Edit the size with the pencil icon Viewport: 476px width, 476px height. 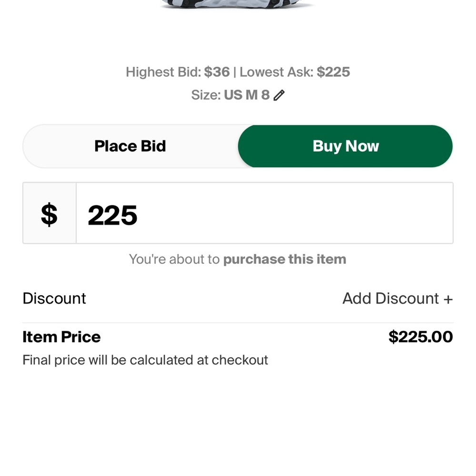pyautogui.click(x=279, y=95)
